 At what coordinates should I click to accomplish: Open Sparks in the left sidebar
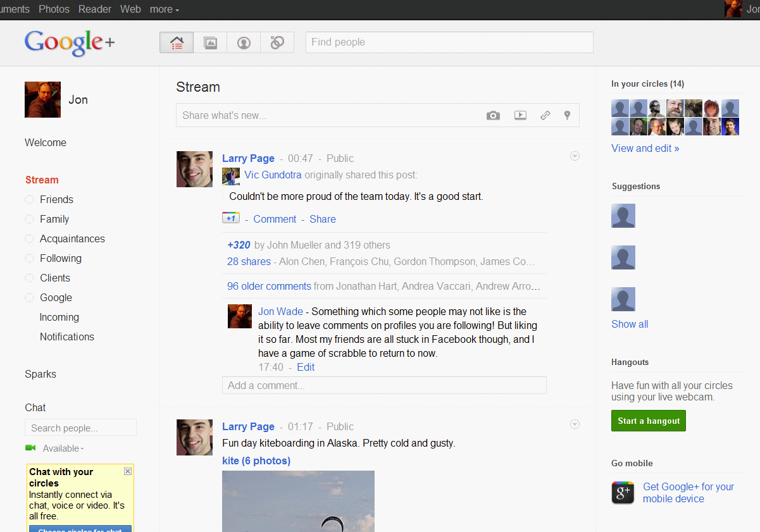click(x=40, y=374)
